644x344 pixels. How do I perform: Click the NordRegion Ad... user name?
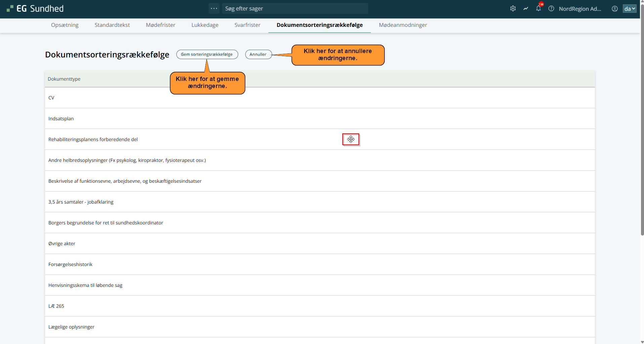[580, 9]
